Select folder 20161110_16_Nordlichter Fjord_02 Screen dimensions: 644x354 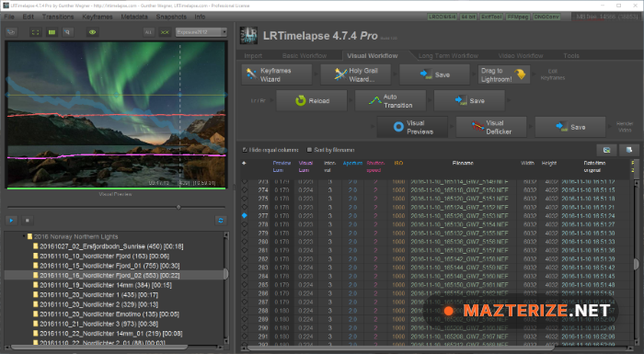[107, 275]
